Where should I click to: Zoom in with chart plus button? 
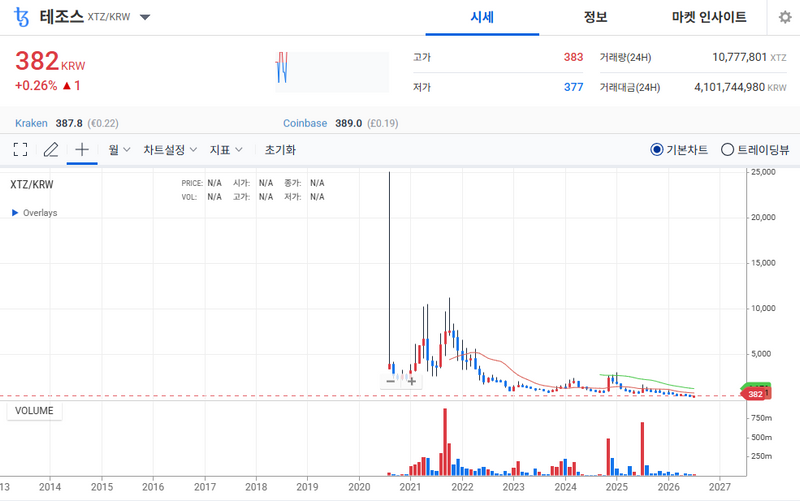point(412,381)
